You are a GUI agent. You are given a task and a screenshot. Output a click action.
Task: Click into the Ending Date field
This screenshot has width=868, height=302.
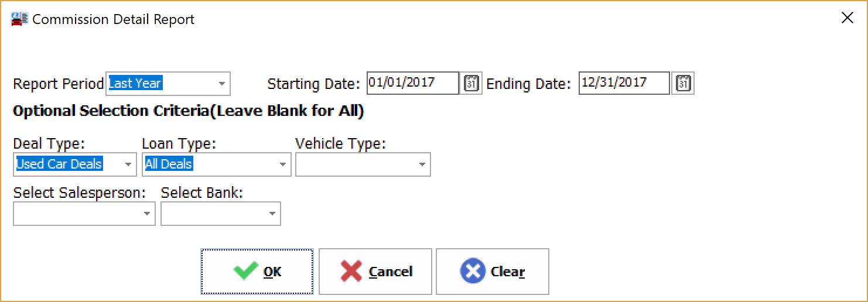[x=623, y=83]
